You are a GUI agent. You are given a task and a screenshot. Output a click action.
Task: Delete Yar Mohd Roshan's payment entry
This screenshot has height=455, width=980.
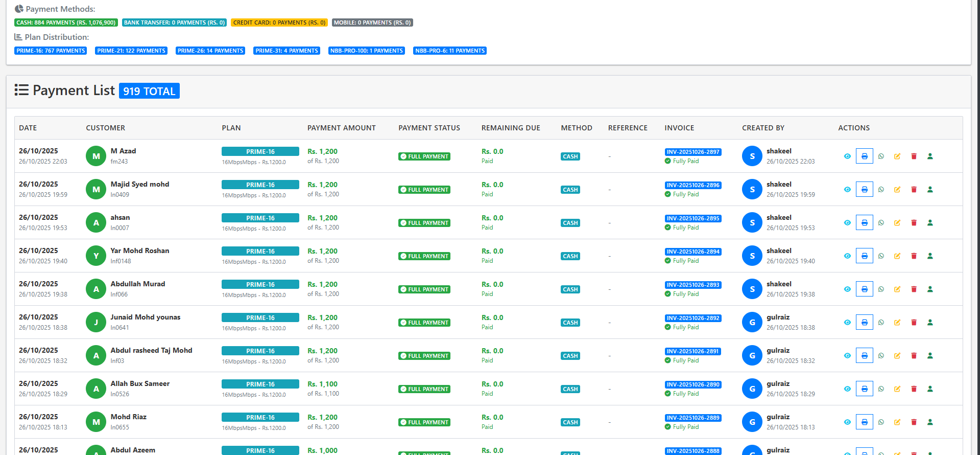[914, 256]
